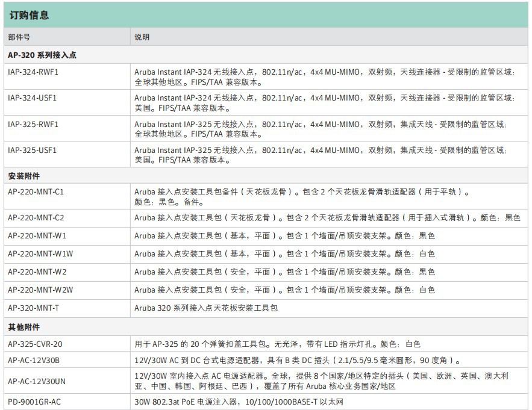Click the AP-220-MNT-C2 description mentioning 插入式滑轨
532x410 pixels.
click(x=327, y=218)
